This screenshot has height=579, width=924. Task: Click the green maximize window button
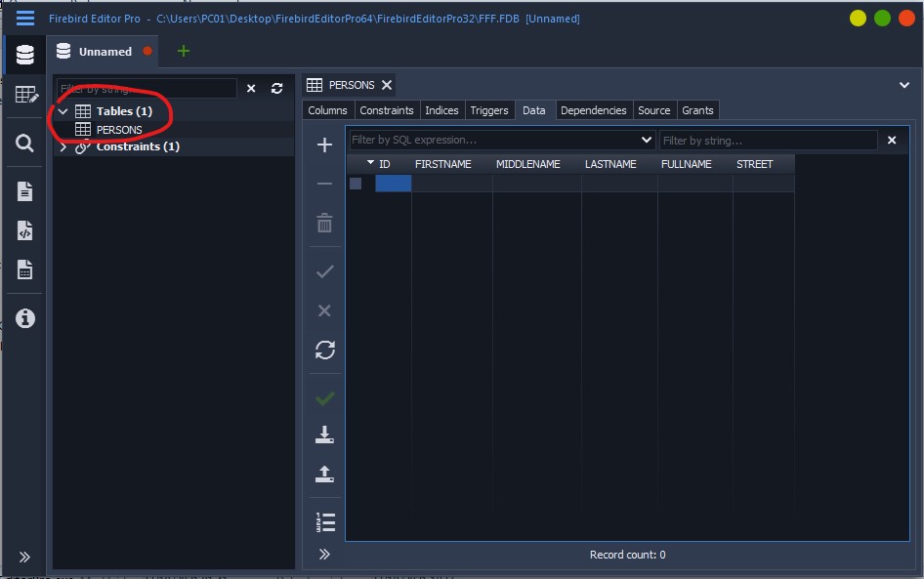(882, 19)
